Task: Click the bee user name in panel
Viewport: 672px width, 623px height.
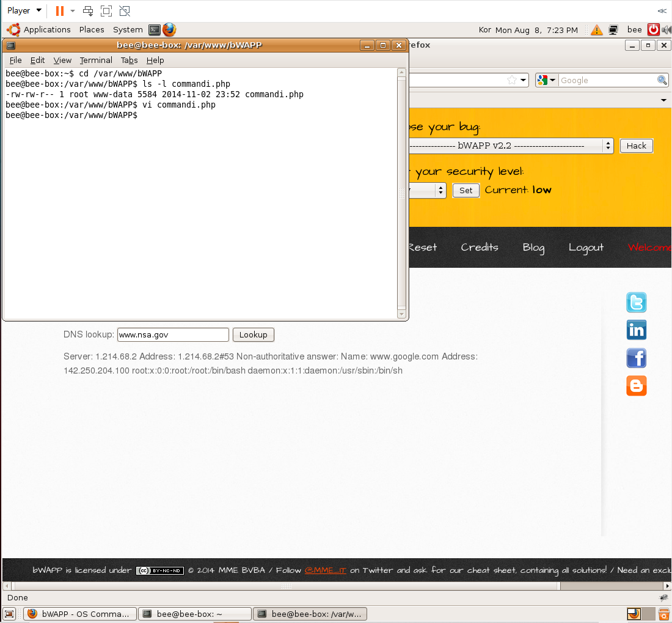Action: click(x=634, y=29)
